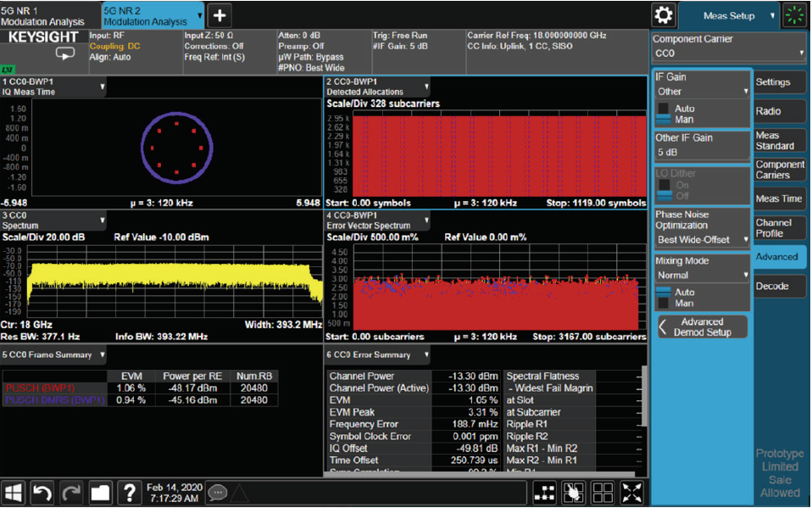This screenshot has height=508, width=812.
Task: Click the full screen expand icon
Action: tap(631, 492)
